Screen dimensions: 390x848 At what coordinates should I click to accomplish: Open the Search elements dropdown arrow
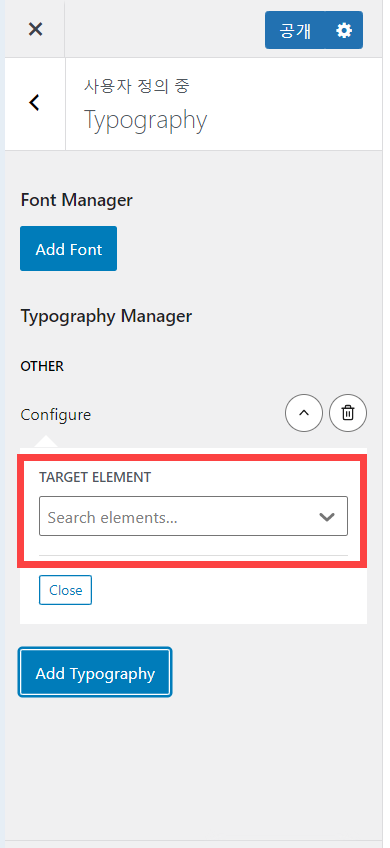327,517
